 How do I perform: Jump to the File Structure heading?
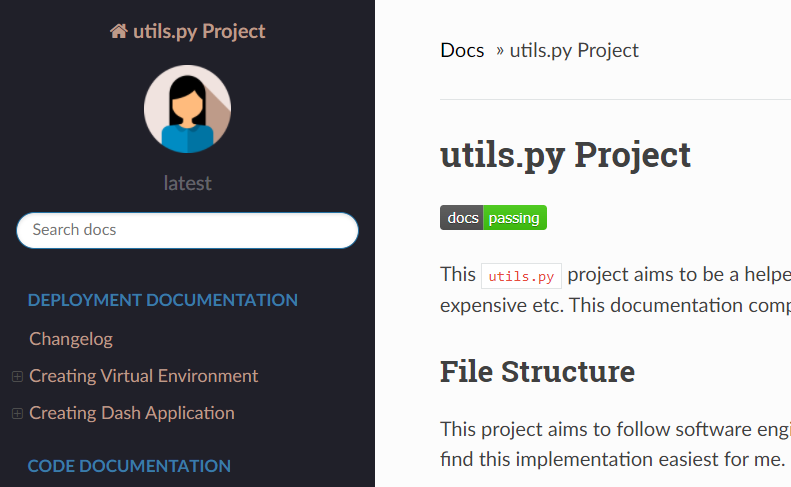tap(537, 371)
